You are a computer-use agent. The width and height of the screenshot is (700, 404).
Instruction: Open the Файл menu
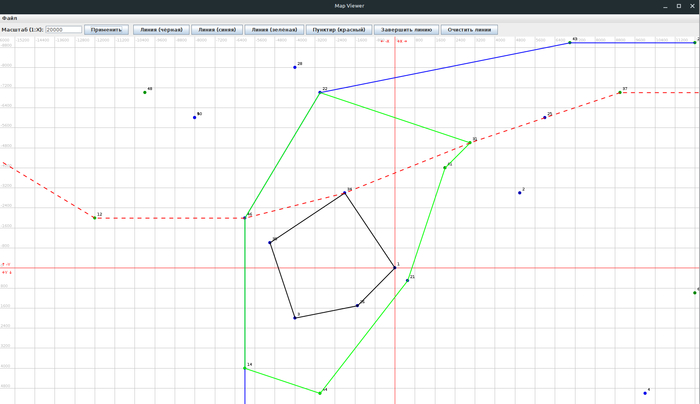(x=9, y=18)
